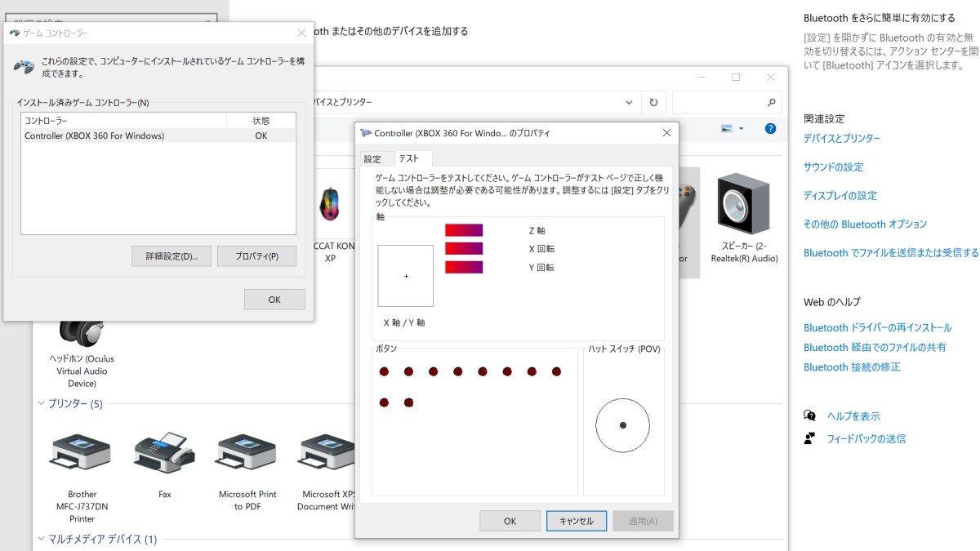The height and width of the screenshot is (551, 980).
Task: Select the Realtek Audio speaker icon
Action: point(742,202)
